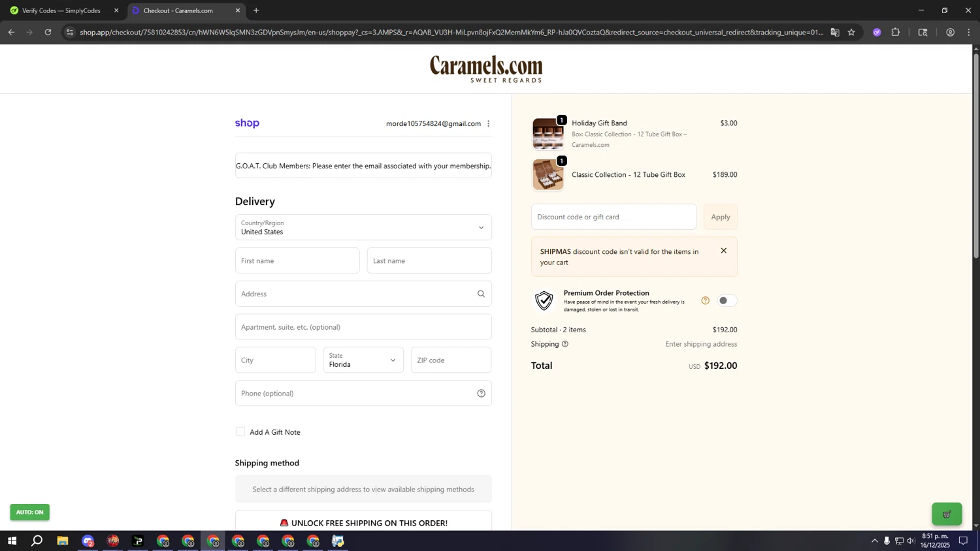The width and height of the screenshot is (980, 551).
Task: Click the browser address bar URL
Action: click(451, 32)
